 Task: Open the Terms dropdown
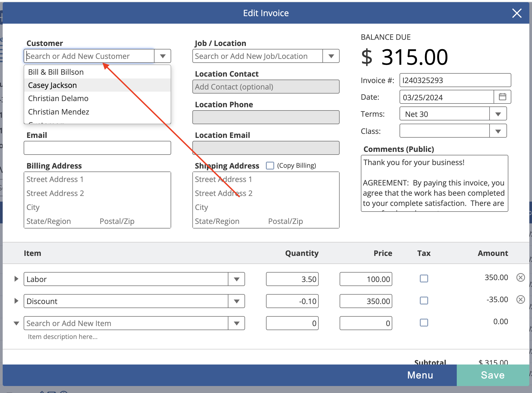pos(498,113)
